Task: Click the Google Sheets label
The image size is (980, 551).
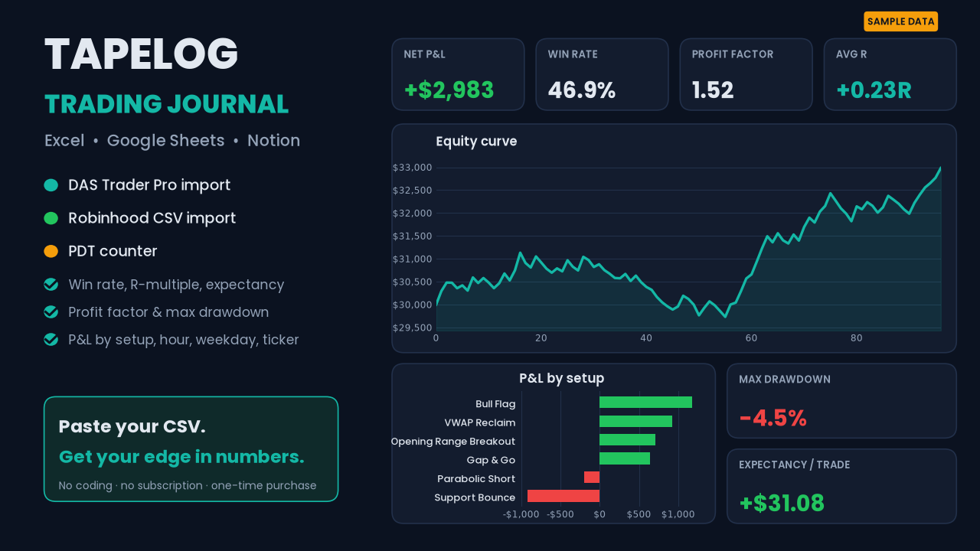Action: [166, 141]
